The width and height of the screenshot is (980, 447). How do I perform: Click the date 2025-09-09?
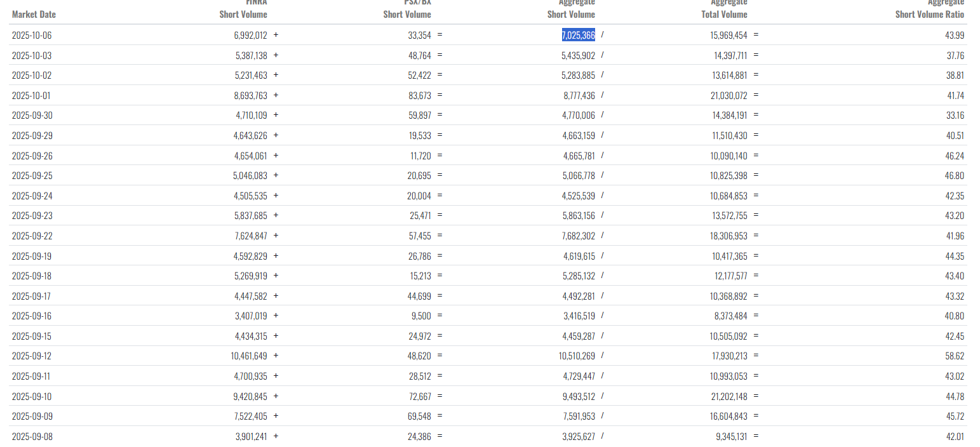(32, 417)
